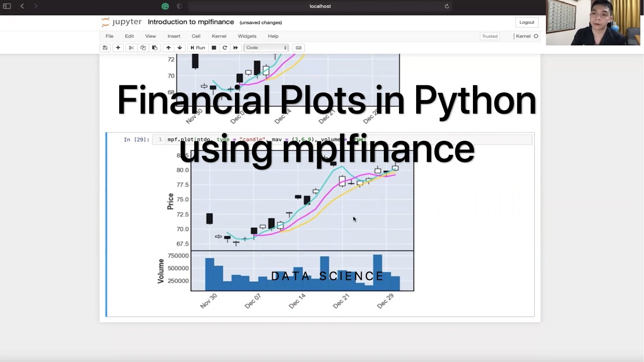Open the Kernel menu

pos(219,36)
